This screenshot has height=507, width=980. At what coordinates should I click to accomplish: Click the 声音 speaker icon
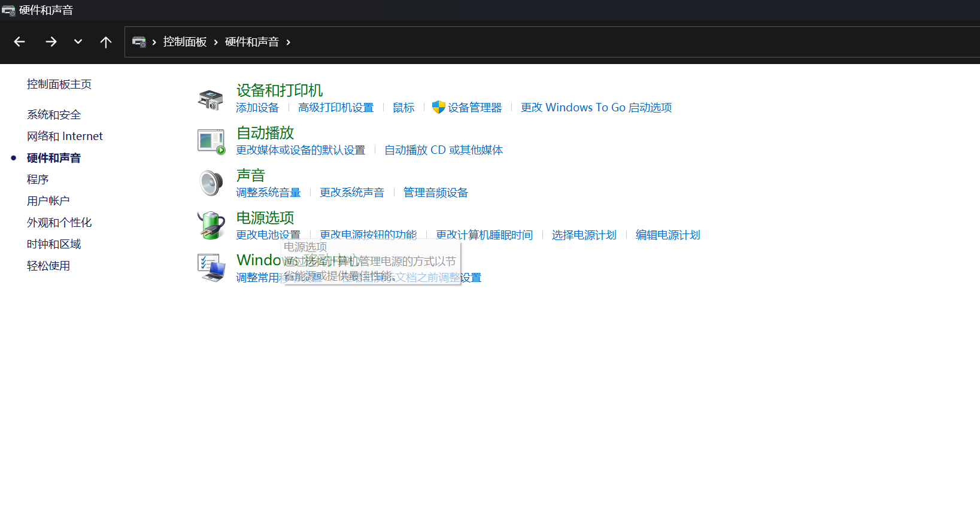211,183
